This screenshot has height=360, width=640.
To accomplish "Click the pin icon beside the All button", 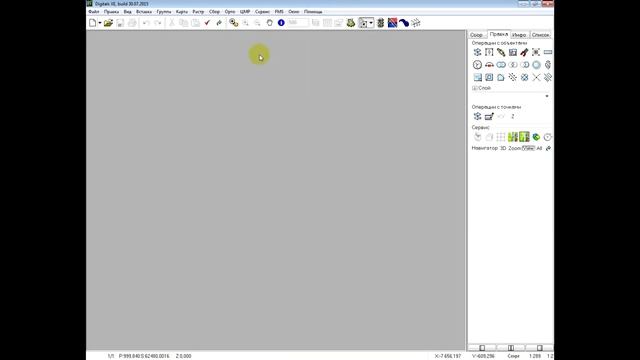I will point(548,148).
